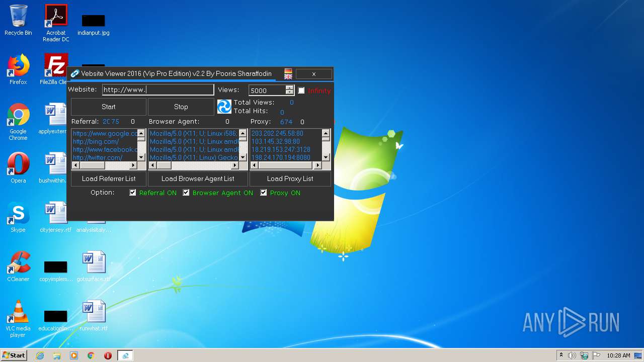Open cityjersey.rtf on the desktop
Viewport: 644px width, 362px height.
coord(56,217)
